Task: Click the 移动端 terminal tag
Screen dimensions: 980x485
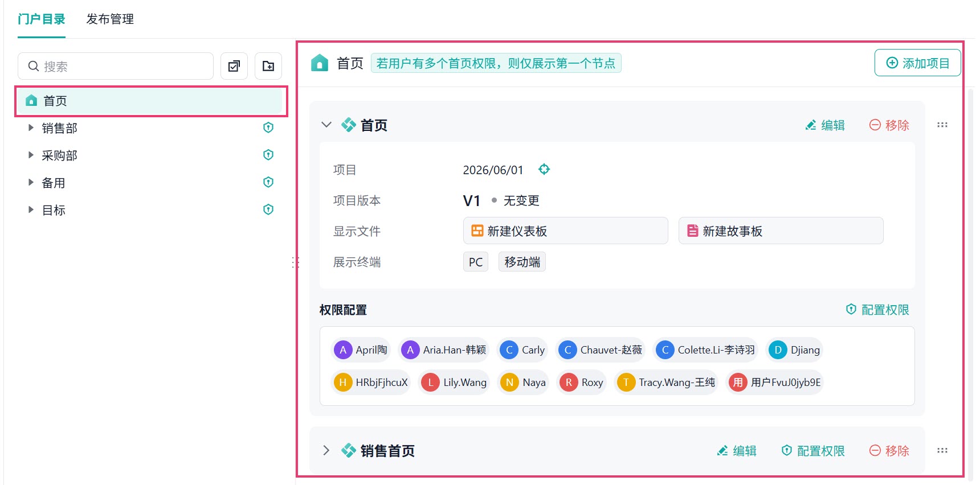Action: coord(522,262)
